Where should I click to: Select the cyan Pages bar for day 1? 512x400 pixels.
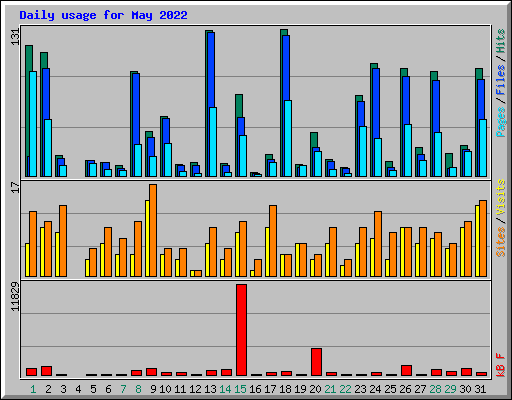[33, 124]
